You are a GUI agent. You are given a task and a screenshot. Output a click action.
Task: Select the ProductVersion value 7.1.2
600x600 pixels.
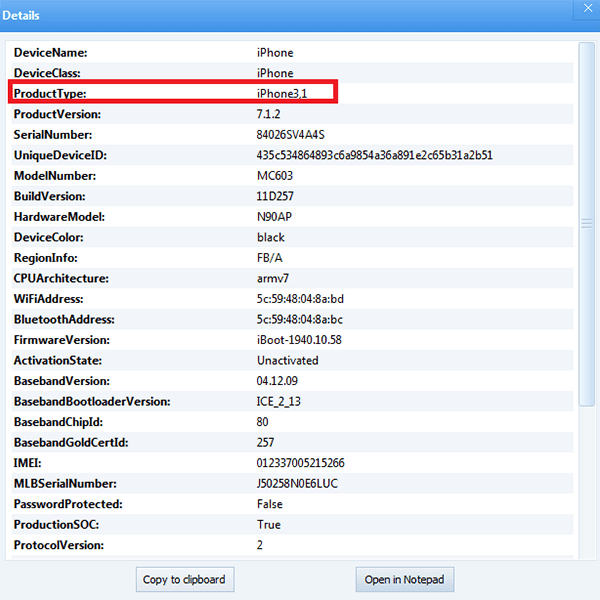(x=268, y=114)
